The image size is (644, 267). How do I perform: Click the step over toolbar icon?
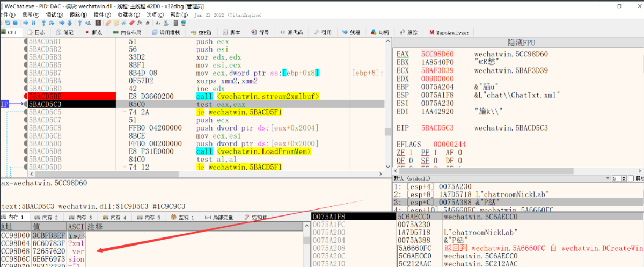52,23
